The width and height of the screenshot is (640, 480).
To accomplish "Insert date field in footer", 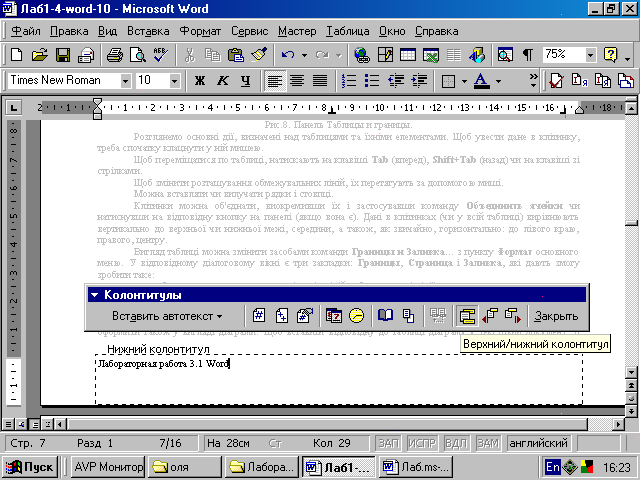I will pos(333,316).
